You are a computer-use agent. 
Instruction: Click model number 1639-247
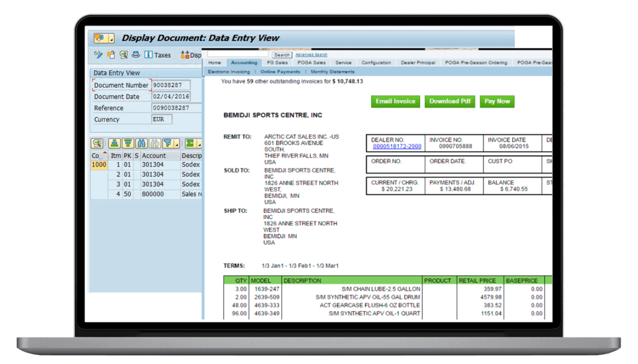267,289
